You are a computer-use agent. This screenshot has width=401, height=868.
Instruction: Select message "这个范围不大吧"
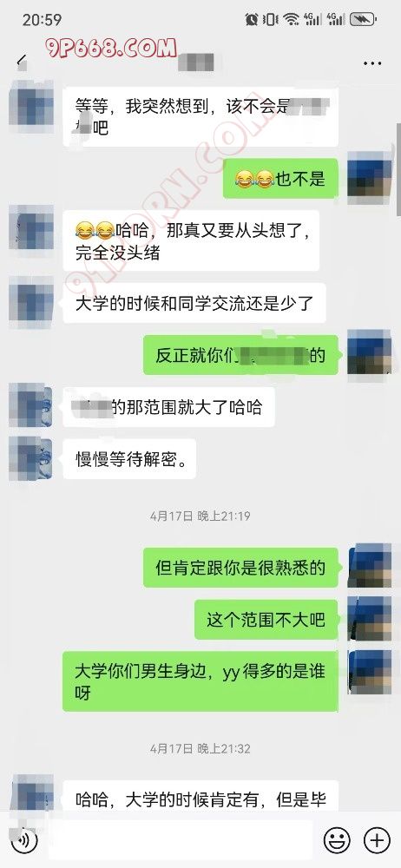point(266,620)
